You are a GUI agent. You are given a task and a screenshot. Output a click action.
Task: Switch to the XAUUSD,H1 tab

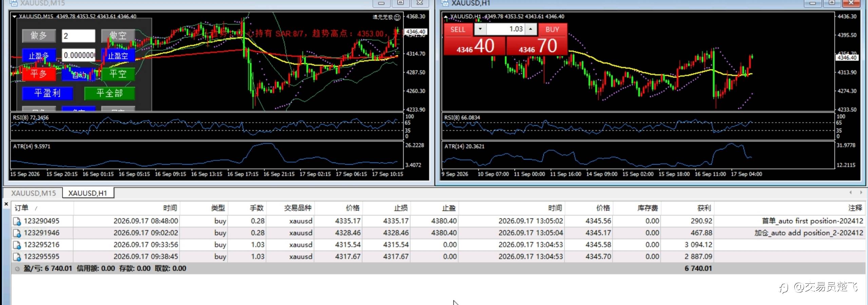tap(88, 193)
